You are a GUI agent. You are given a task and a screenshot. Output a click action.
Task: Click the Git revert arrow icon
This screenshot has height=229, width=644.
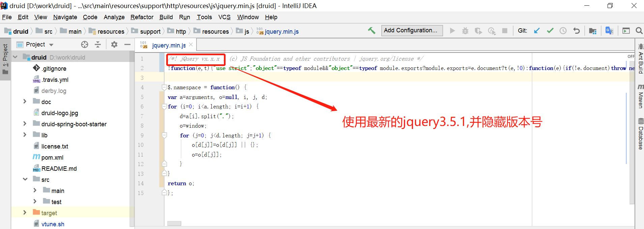coord(577,31)
